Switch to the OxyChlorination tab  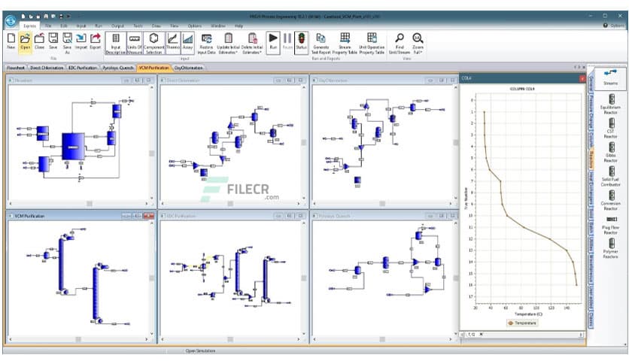(x=189, y=68)
